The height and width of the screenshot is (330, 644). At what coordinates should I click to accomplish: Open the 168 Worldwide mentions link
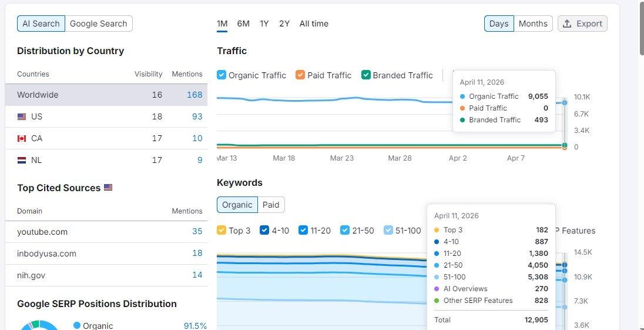pos(194,95)
